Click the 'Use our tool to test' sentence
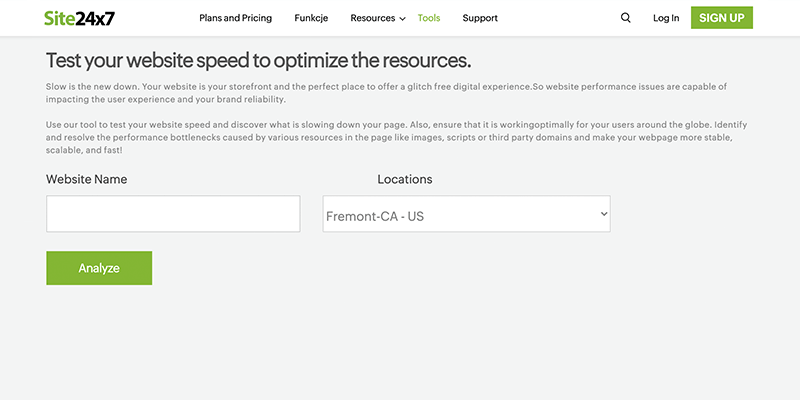The image size is (800, 400). [389, 138]
